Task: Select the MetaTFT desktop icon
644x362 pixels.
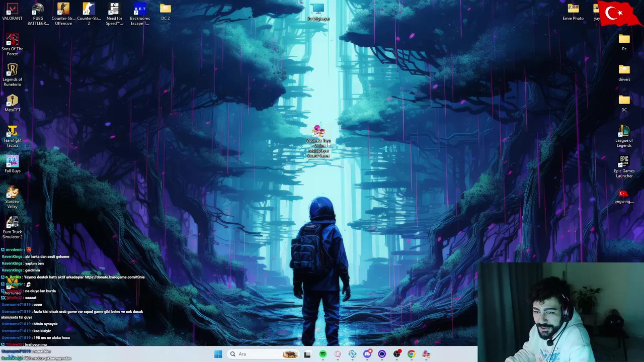Action: click(12, 103)
